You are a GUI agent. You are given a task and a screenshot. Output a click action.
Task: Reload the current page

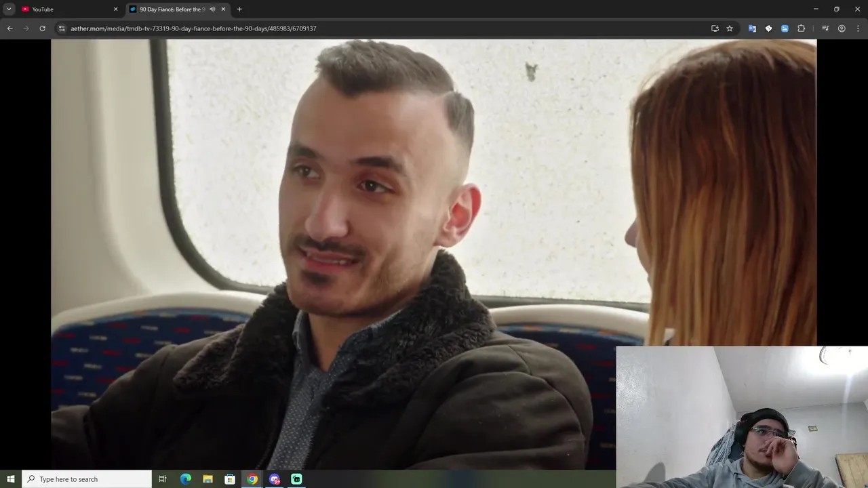[42, 28]
